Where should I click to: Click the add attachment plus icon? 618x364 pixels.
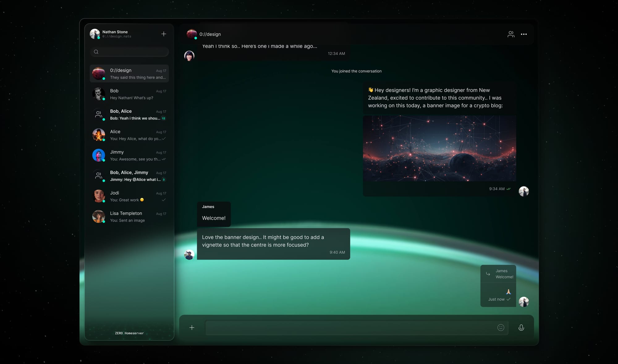point(192,328)
